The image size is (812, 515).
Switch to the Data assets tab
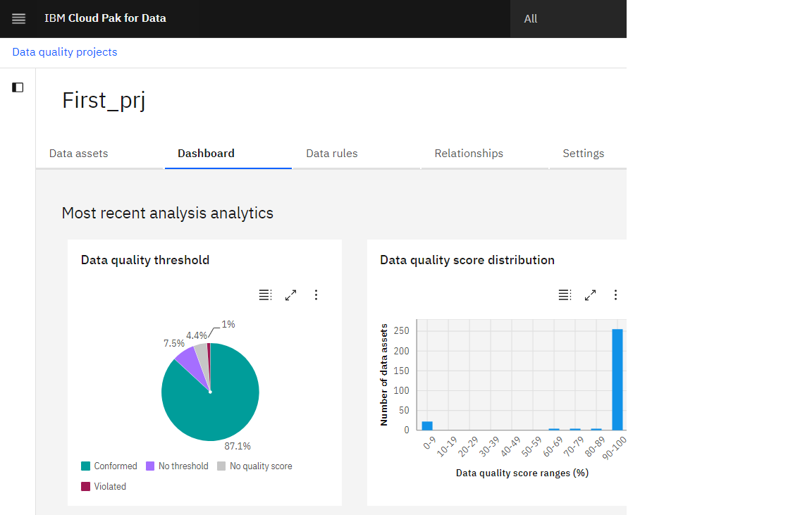tap(78, 153)
